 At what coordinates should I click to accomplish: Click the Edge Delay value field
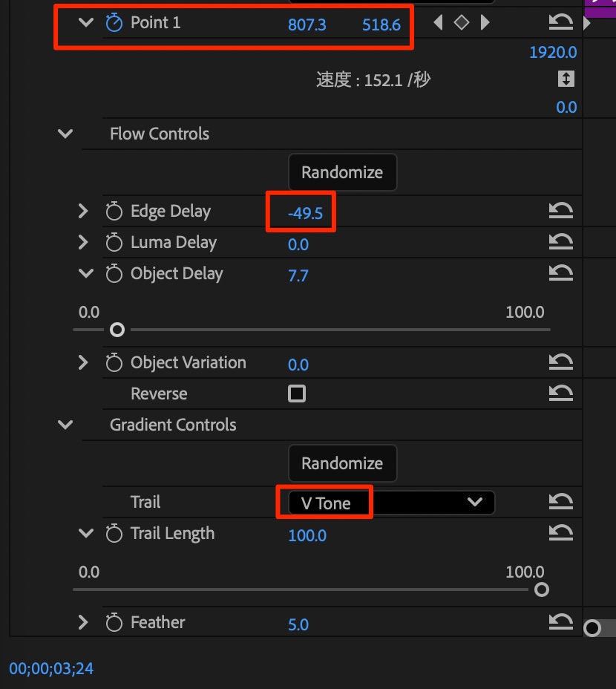306,214
